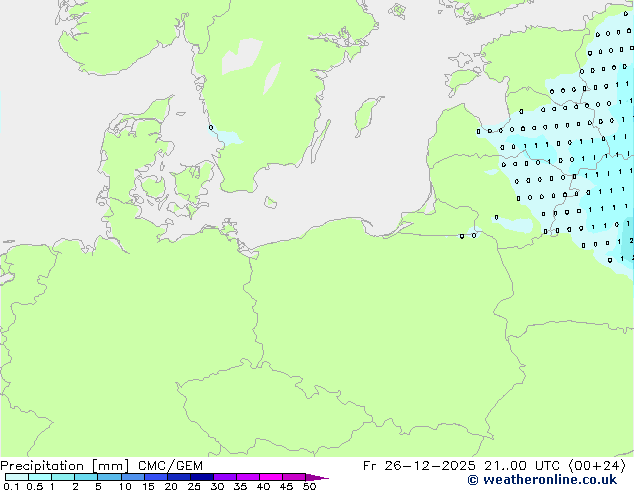Click the legend swatch between 20 and 25
634x490 pixels.
coord(178,477)
